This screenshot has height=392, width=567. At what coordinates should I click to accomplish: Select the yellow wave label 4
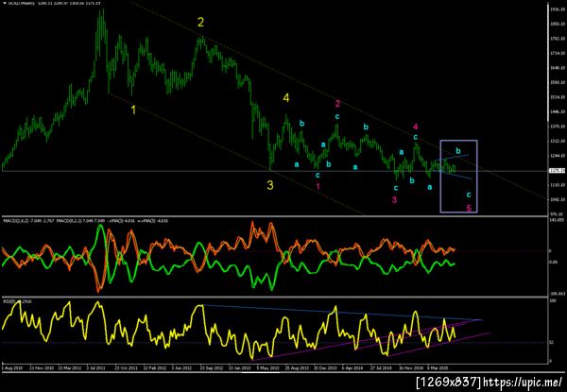[286, 98]
